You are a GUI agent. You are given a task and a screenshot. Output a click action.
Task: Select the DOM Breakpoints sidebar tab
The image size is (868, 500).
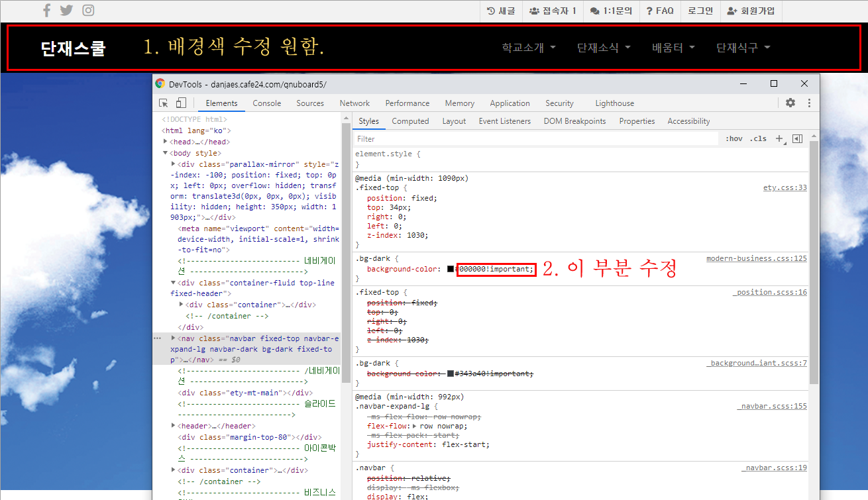click(x=574, y=121)
